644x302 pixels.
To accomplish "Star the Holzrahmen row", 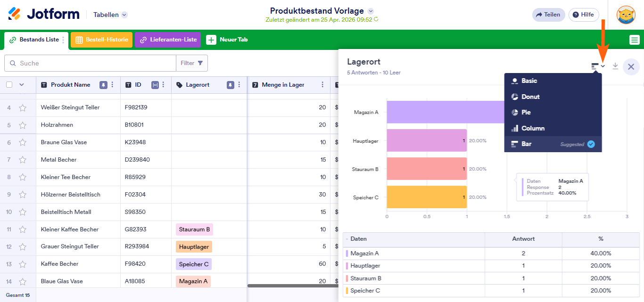I will coord(23,125).
